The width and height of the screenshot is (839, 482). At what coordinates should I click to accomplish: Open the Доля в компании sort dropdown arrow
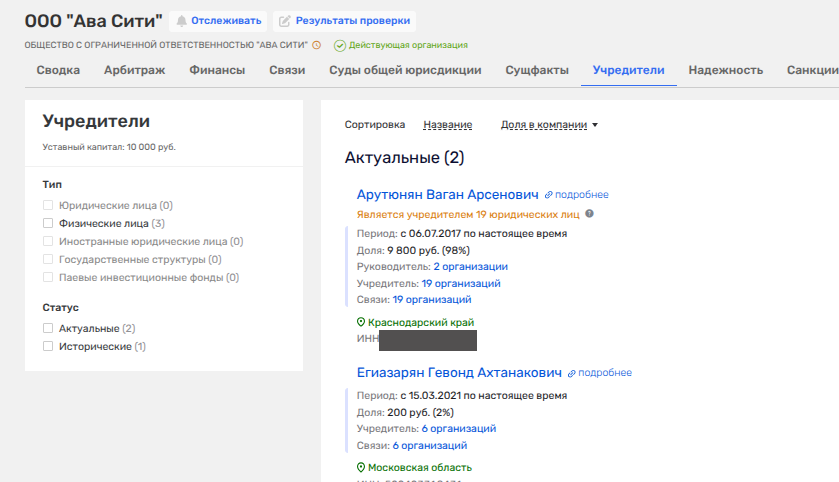coord(595,125)
